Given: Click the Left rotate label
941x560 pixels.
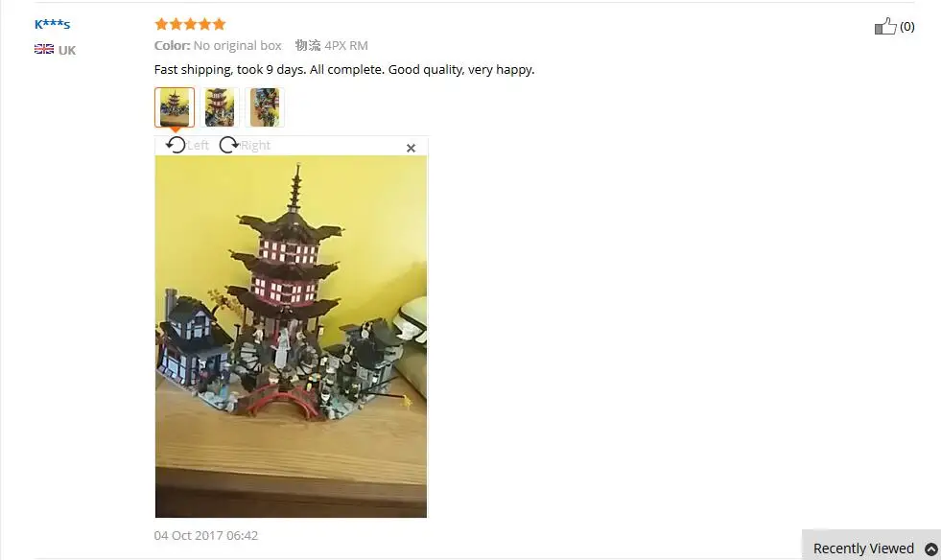Looking at the screenshot, I should point(198,145).
